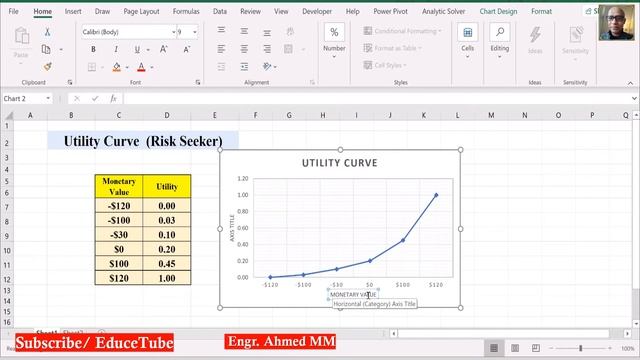
Task: Click the Borders icon
Action: [92, 67]
